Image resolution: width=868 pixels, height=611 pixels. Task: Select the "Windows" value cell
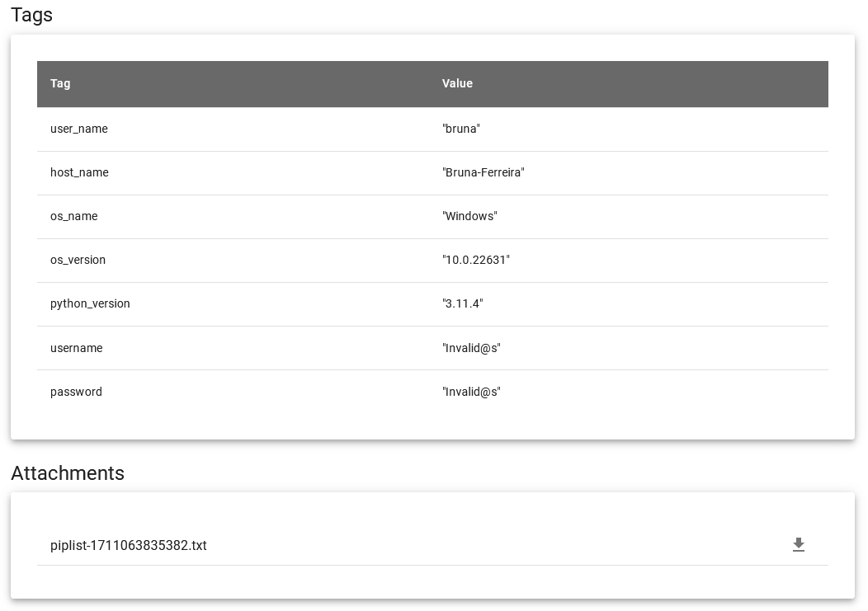tap(469, 216)
